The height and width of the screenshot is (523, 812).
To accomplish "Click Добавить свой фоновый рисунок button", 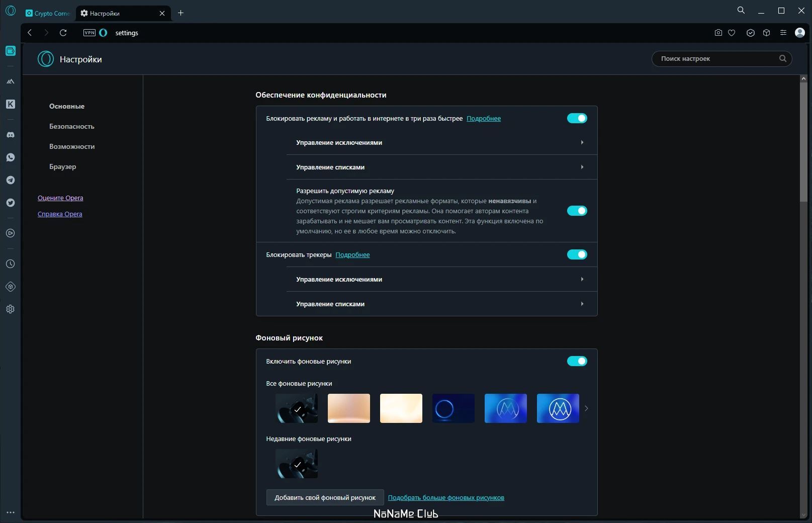I will tap(325, 497).
